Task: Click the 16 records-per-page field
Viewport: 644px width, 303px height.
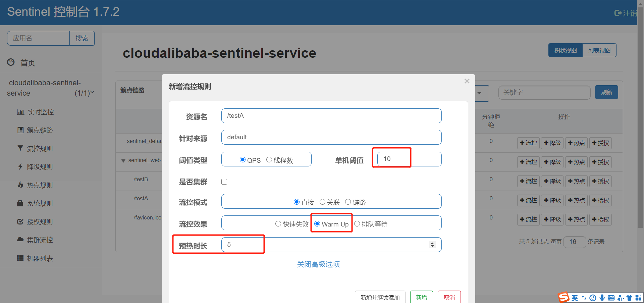Action: click(x=575, y=242)
